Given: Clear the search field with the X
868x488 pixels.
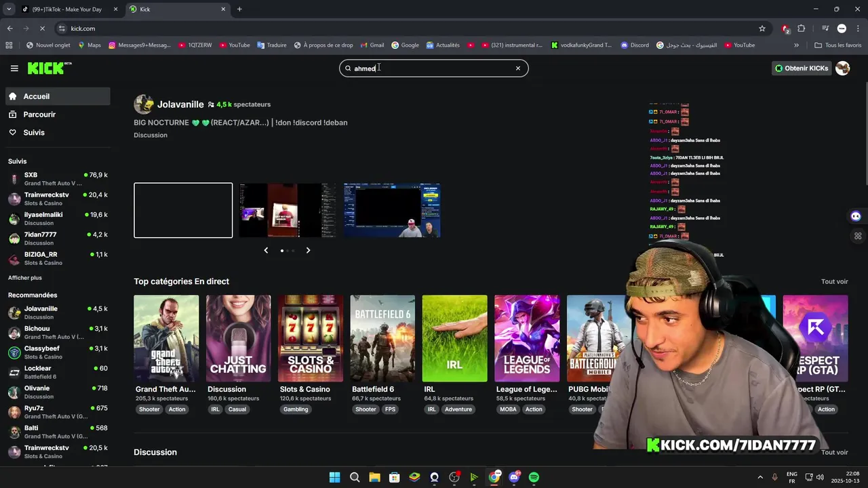Looking at the screenshot, I should point(518,68).
